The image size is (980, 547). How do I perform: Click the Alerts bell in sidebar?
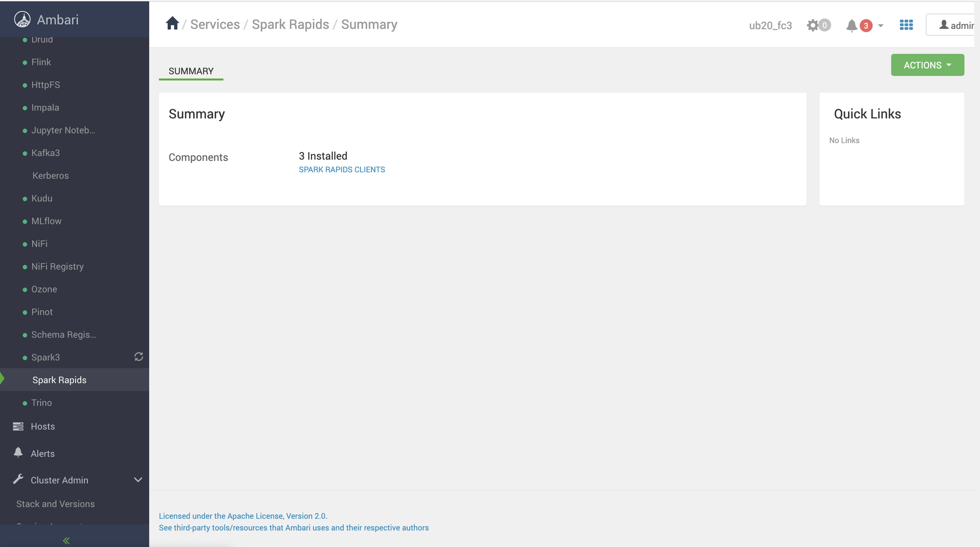18,453
